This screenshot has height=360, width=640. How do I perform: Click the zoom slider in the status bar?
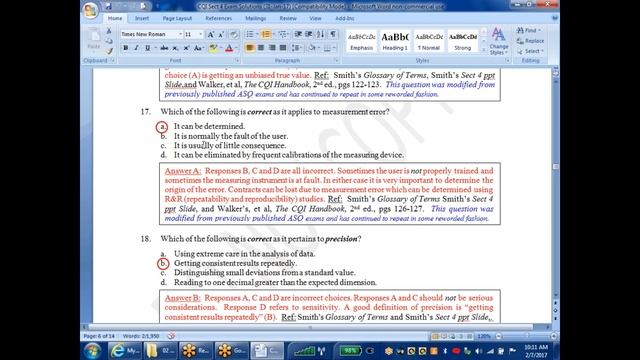(526, 336)
